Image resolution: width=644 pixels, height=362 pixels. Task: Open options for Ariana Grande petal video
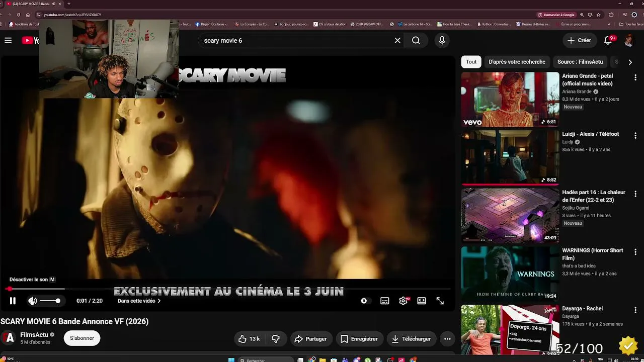pos(635,77)
